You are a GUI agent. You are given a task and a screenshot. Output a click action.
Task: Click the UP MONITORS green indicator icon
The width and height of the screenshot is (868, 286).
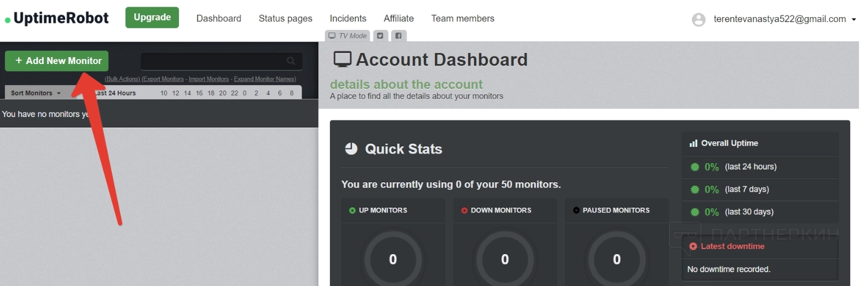pos(353,210)
